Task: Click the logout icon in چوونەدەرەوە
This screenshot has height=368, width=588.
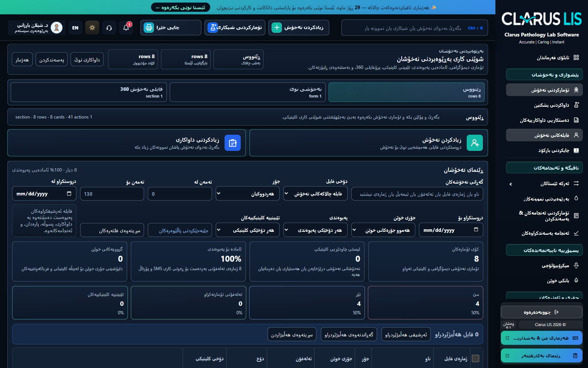Action: [556, 312]
